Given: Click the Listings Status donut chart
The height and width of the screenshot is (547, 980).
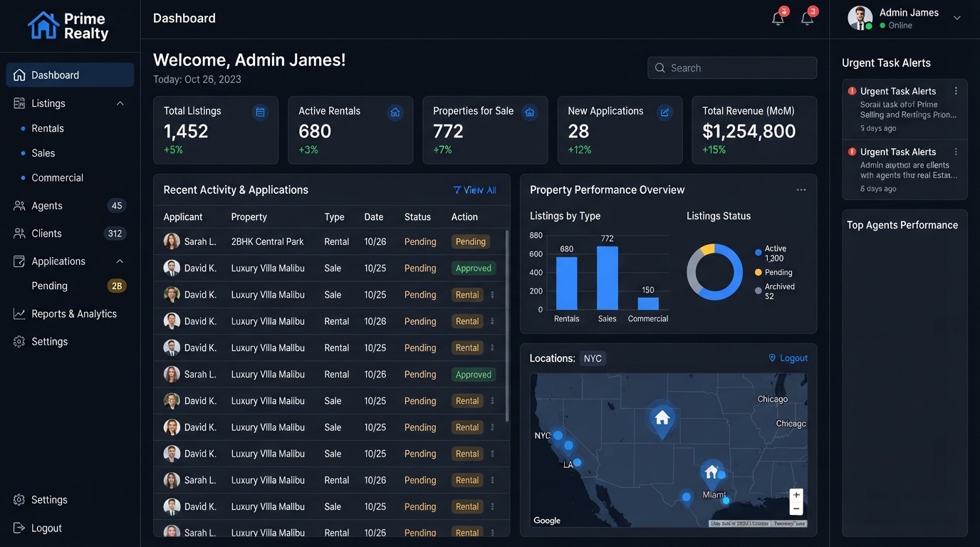Looking at the screenshot, I should tap(714, 272).
